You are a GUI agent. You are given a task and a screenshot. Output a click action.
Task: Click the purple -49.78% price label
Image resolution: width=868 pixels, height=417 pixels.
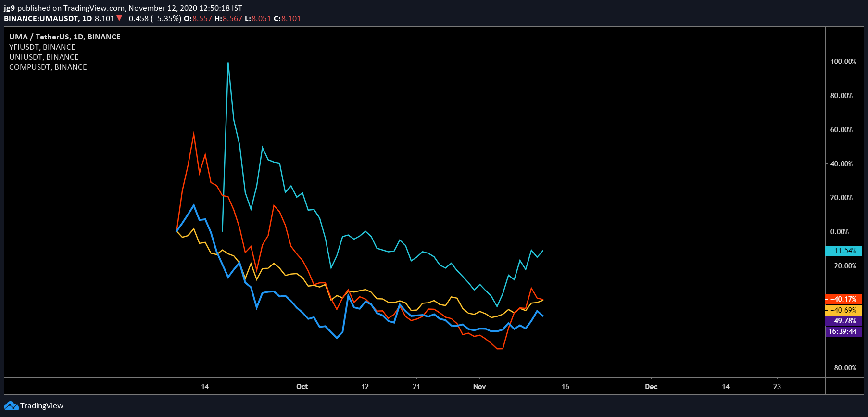pos(843,321)
